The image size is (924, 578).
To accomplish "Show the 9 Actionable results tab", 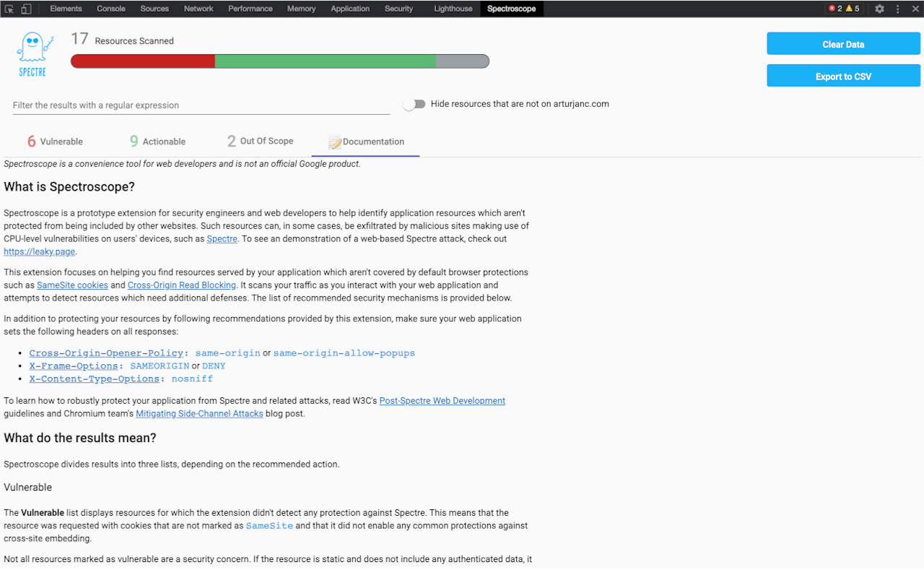I will coord(157,142).
